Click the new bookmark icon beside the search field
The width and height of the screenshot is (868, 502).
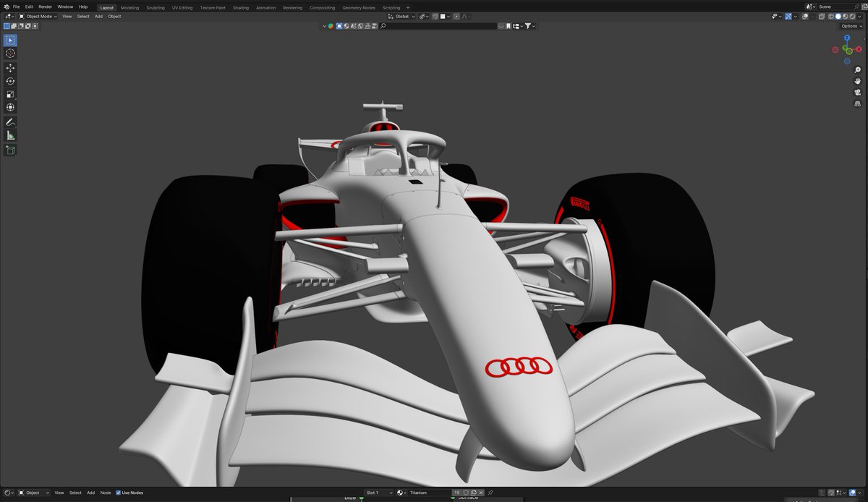509,26
